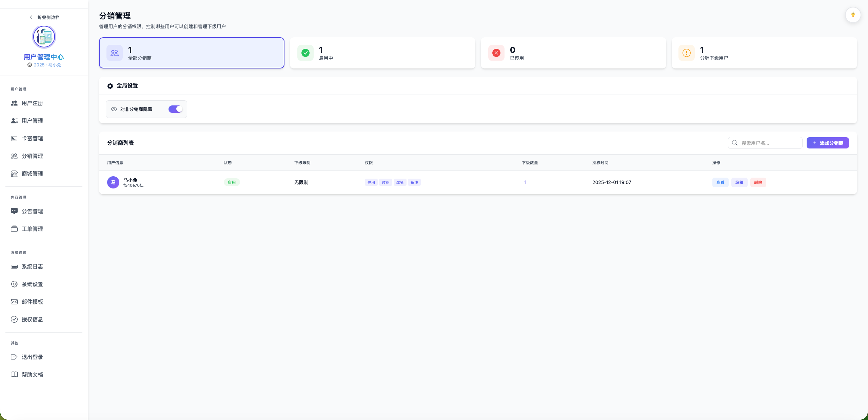Click the 帮助文档 book icon

click(x=14, y=375)
